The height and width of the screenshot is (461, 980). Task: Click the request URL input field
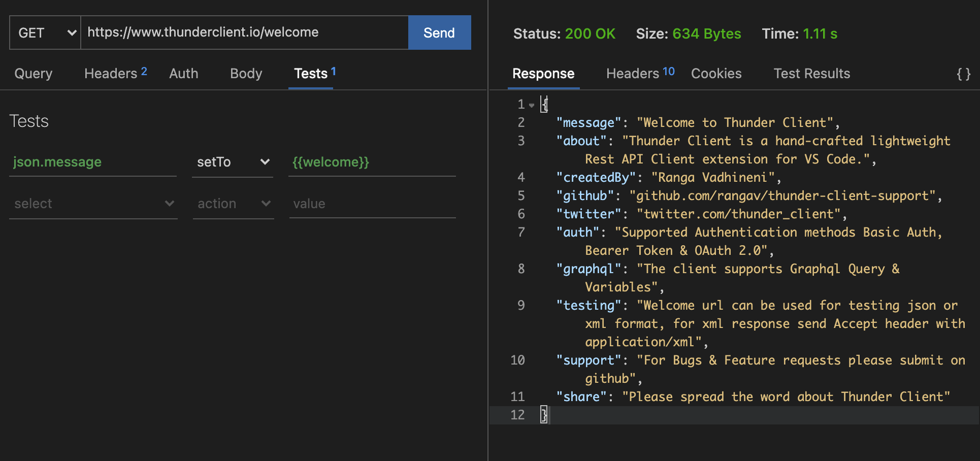point(244,32)
